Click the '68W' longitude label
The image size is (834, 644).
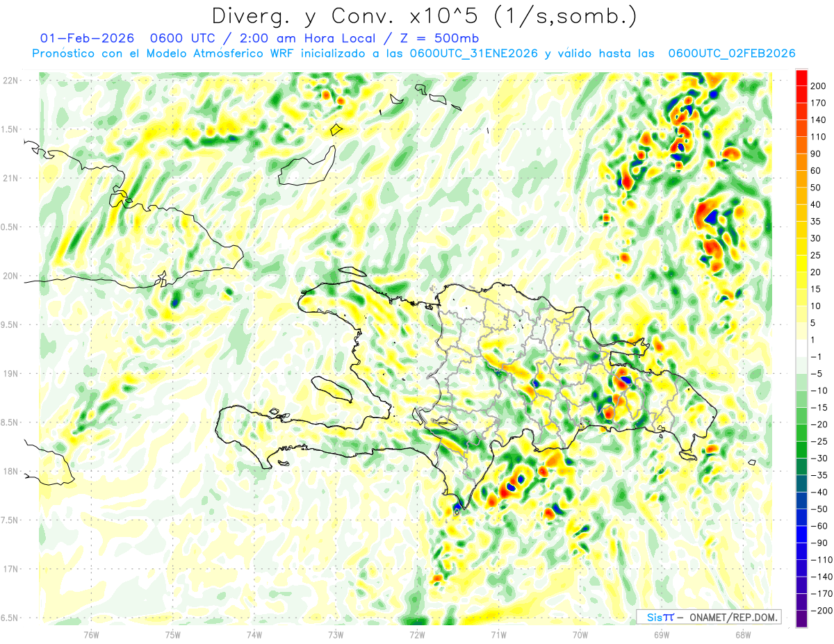click(743, 634)
